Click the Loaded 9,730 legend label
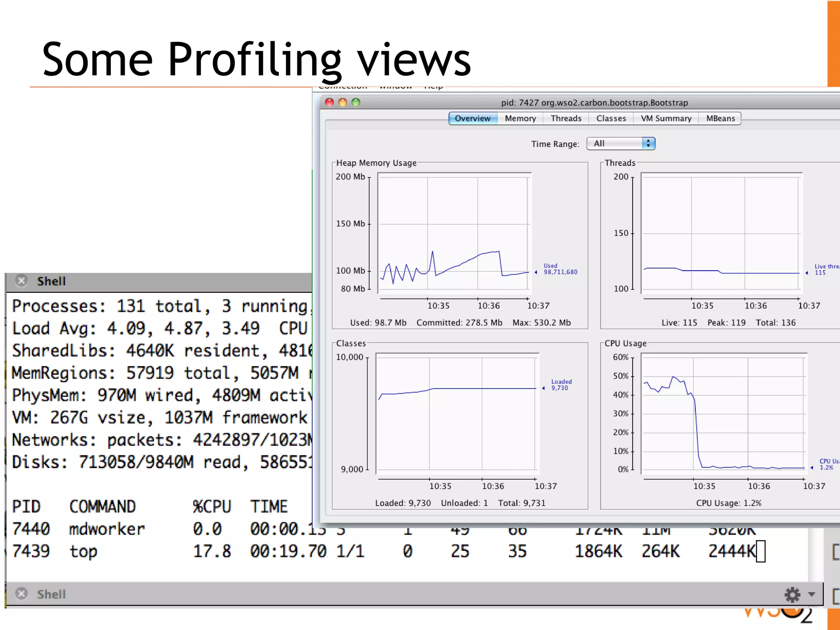This screenshot has height=630, width=840. click(x=561, y=385)
